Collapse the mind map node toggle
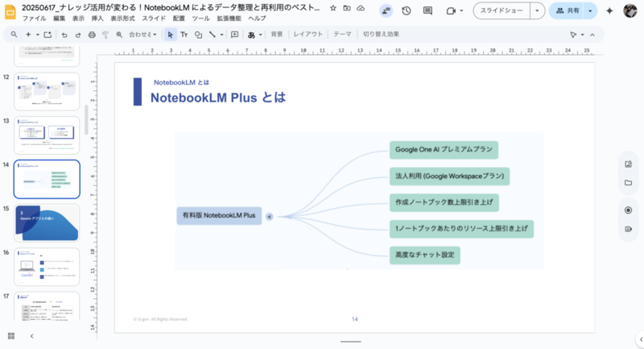 click(x=270, y=217)
